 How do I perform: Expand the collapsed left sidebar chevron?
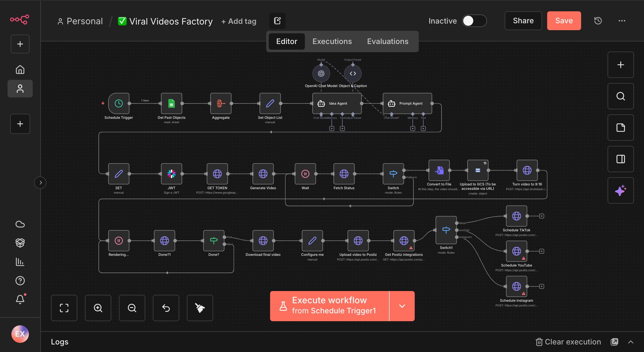40,183
